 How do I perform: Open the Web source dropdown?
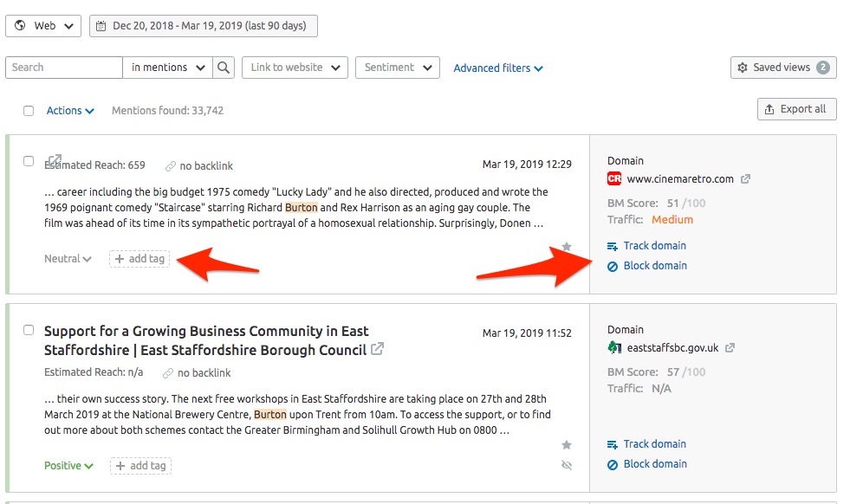(43, 26)
